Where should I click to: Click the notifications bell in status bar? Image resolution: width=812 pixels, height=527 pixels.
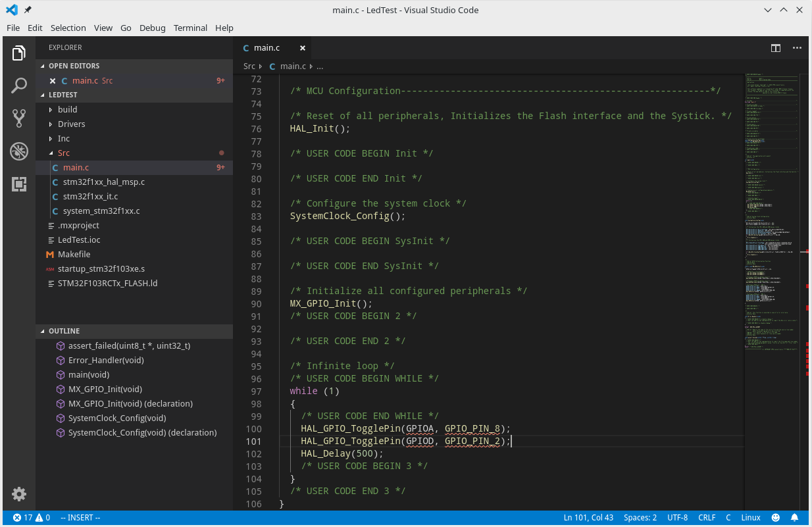click(x=795, y=518)
